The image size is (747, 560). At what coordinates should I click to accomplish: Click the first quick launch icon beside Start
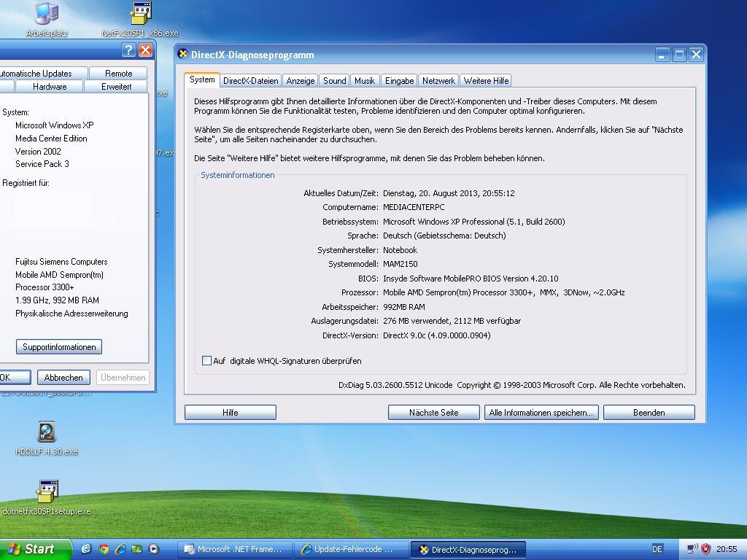point(86,549)
